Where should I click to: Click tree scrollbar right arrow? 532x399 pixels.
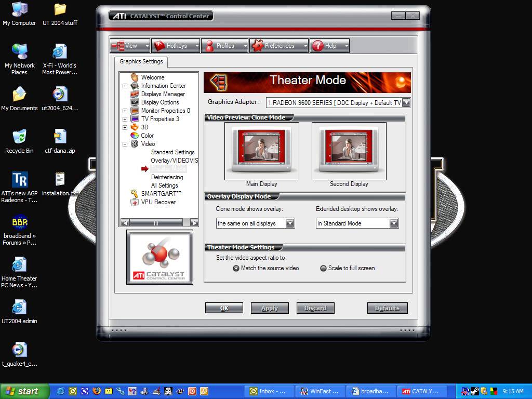pyautogui.click(x=194, y=223)
